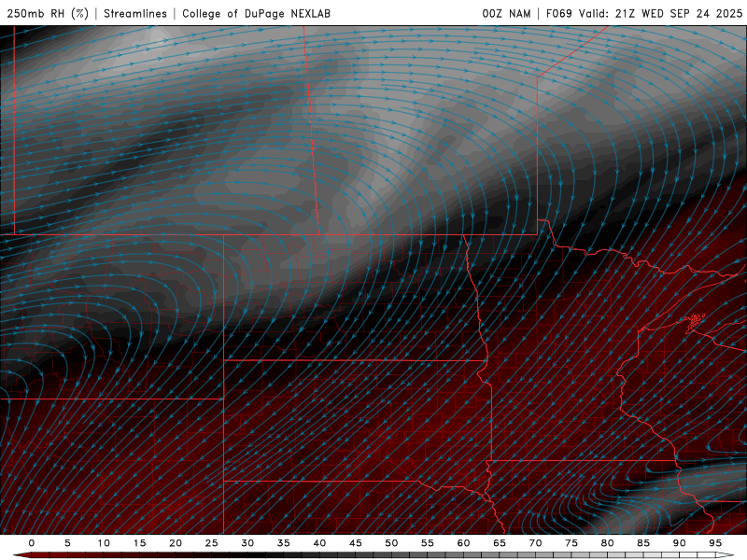Click "Valid: 21Z WED SEP 24 2025" text

(x=661, y=14)
